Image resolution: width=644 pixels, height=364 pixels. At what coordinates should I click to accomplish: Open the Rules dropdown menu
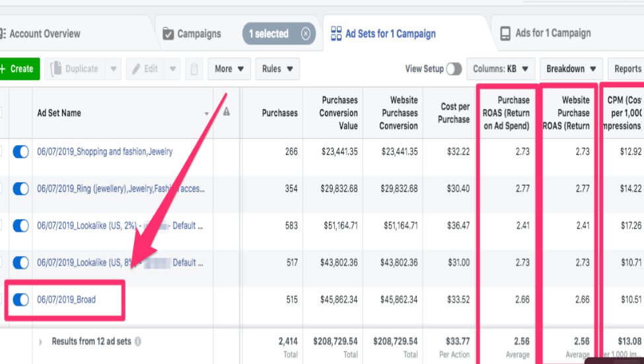[277, 69]
